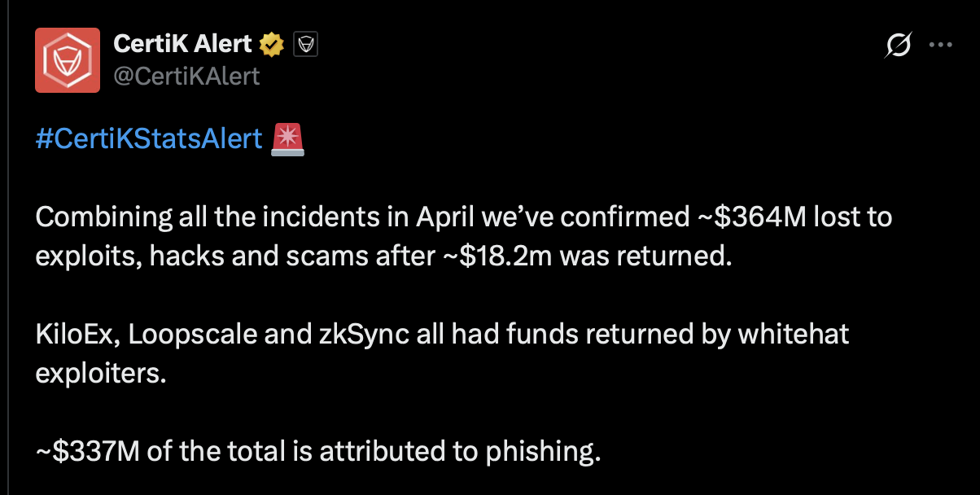Click the red siren emoji
This screenshot has height=495, width=980.
click(x=288, y=139)
